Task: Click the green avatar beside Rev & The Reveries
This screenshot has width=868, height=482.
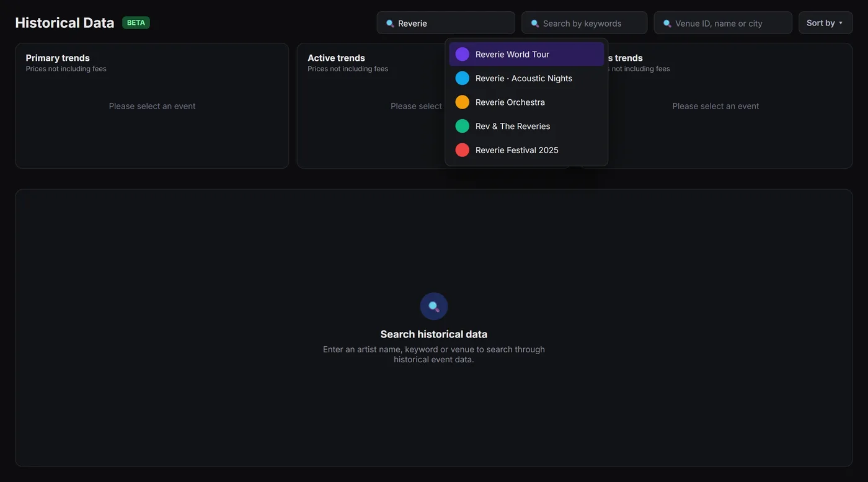Action: [463, 126]
